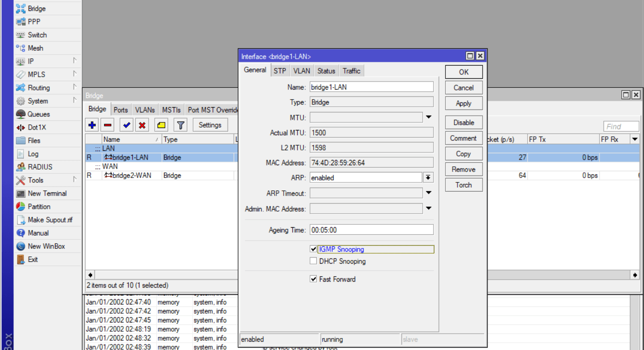Expand the ARP Timeout field arrow
The height and width of the screenshot is (350, 644).
(429, 193)
